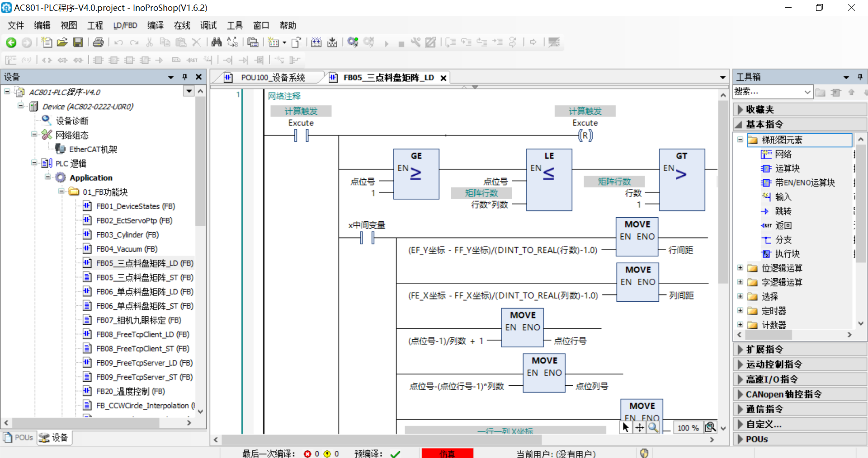Click the compile/build toolbar icon

316,42
